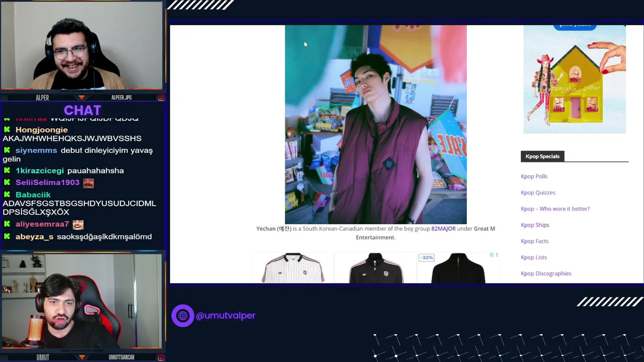Click the Kick badge beside abeyza_s
Viewport: 644px width, 362px height.
(7, 236)
